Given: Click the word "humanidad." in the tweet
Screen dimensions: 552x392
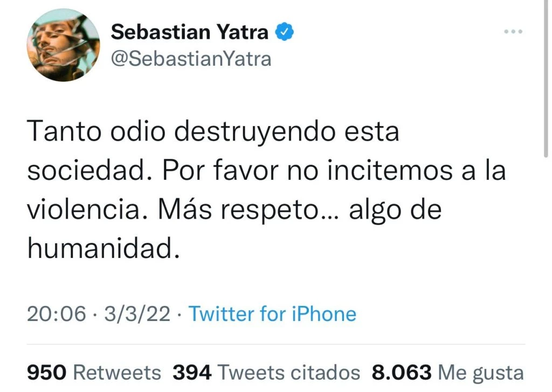Looking at the screenshot, I should click(102, 248).
